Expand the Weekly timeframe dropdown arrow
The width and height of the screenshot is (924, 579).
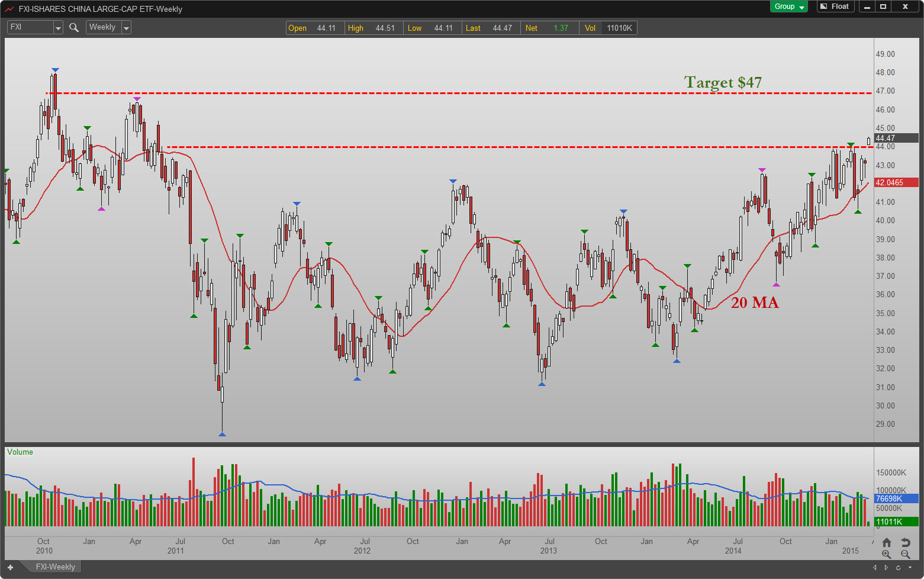click(126, 27)
